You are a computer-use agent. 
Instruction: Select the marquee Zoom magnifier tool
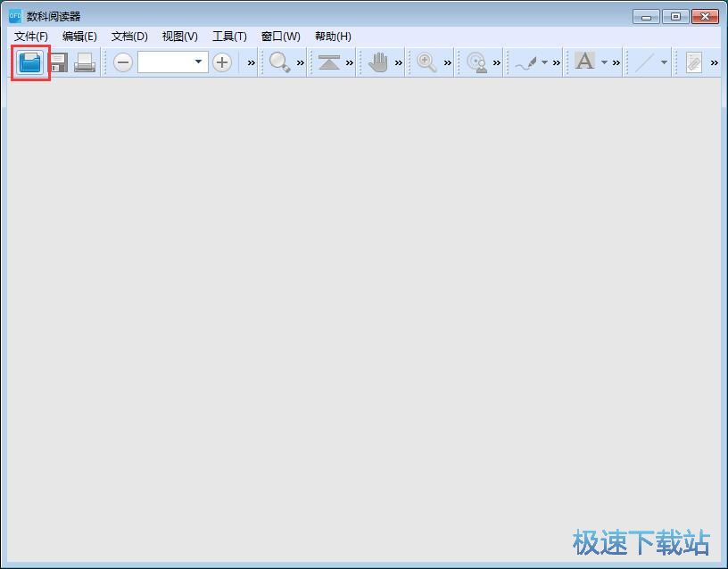coord(426,62)
